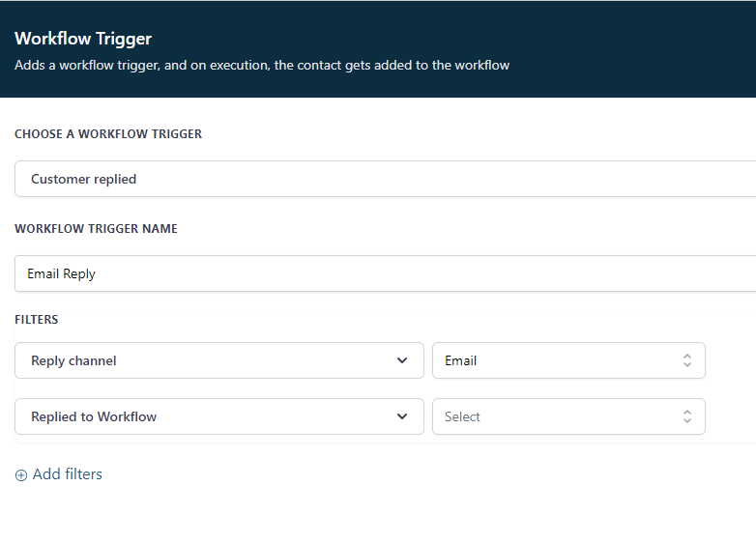Expand the Reply channel filter dropdown

[219, 360]
